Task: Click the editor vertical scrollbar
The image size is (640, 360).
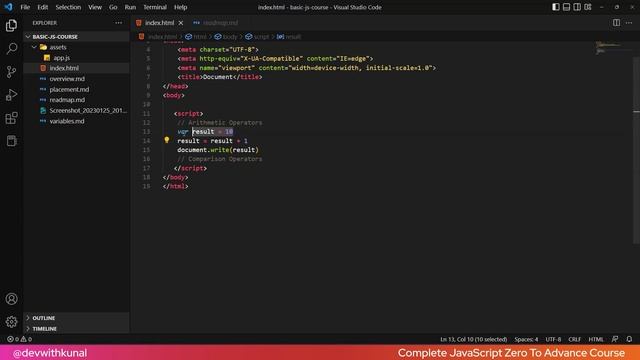Action: 636,149
